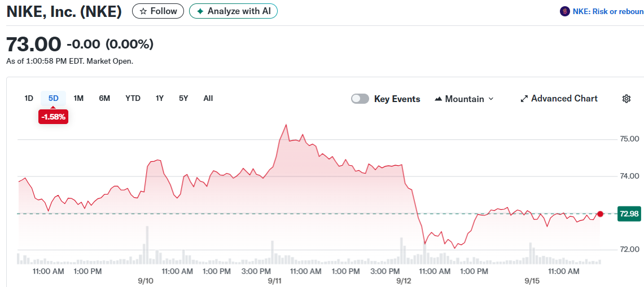The width and height of the screenshot is (644, 287).
Task: Click the 72.00 y-axis label
Action: coord(629,250)
